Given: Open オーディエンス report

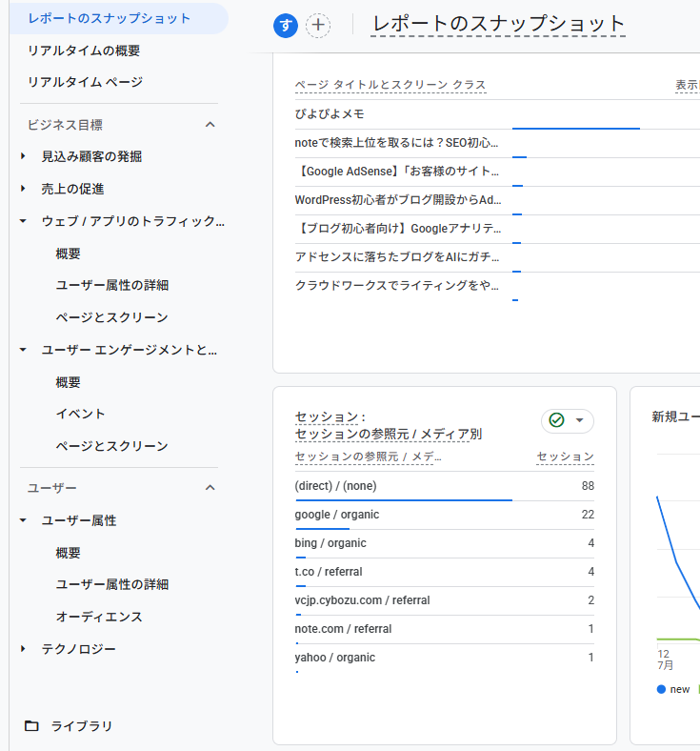Looking at the screenshot, I should click(x=99, y=617).
